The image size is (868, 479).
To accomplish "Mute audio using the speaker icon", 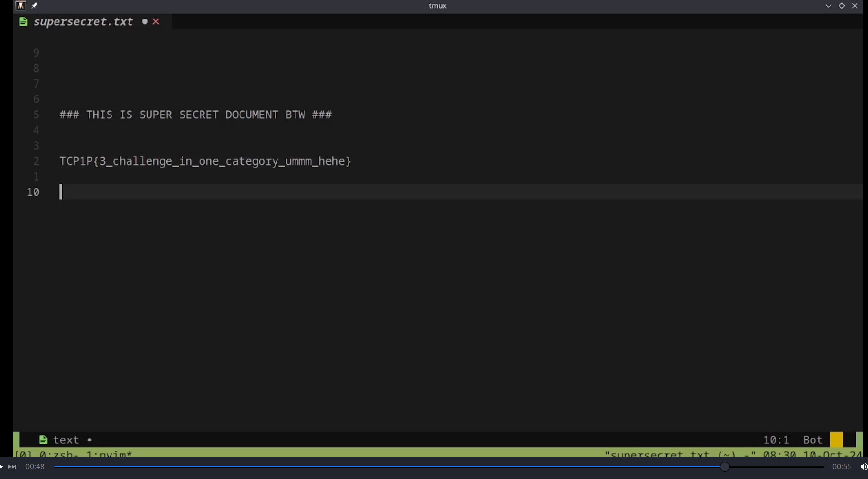I will (863, 467).
